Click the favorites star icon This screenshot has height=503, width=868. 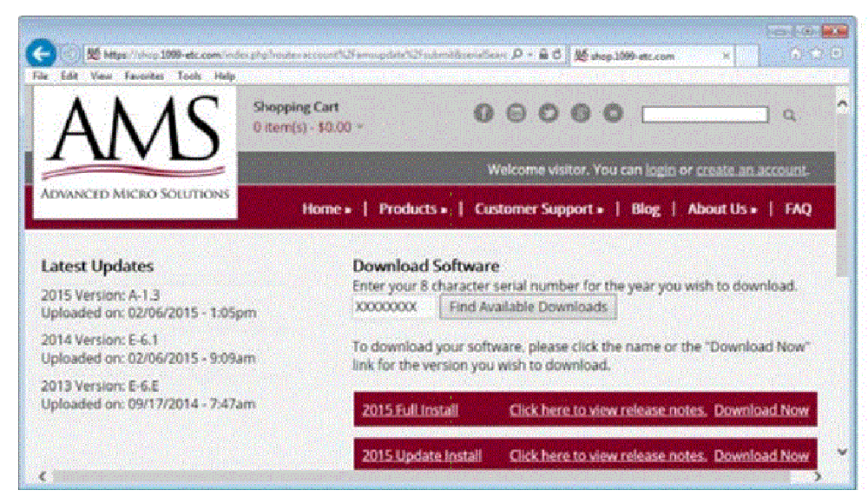click(x=817, y=54)
